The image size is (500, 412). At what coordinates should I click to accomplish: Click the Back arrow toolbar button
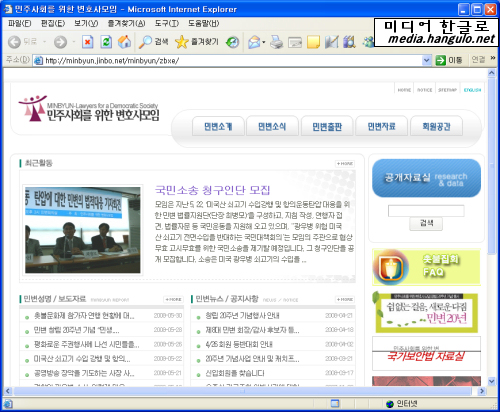tap(14, 42)
